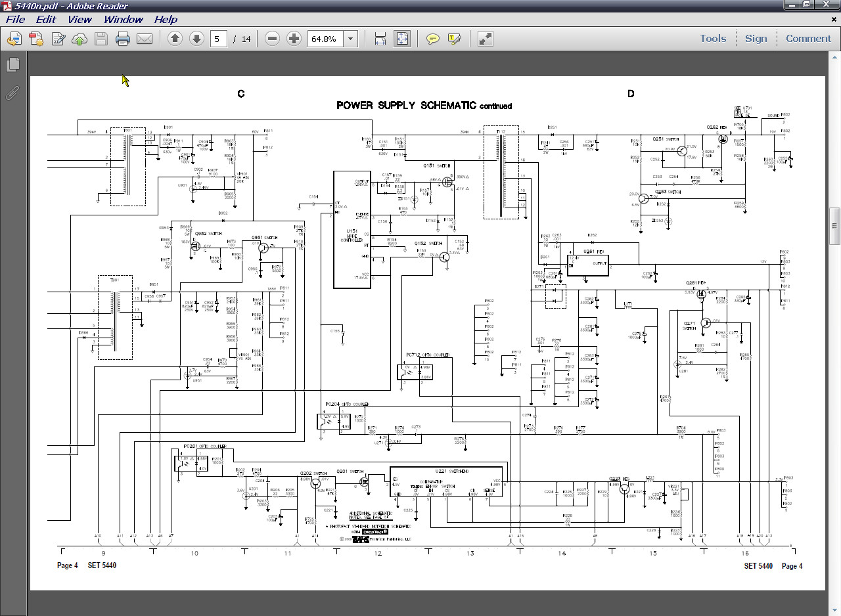The image size is (841, 616).
Task: Zoom out using the minus button
Action: [x=272, y=39]
